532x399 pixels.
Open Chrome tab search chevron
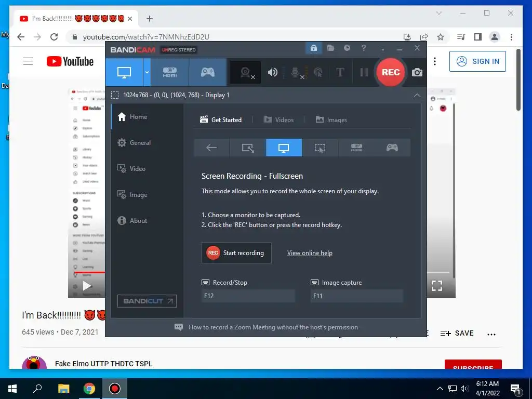pos(438,13)
